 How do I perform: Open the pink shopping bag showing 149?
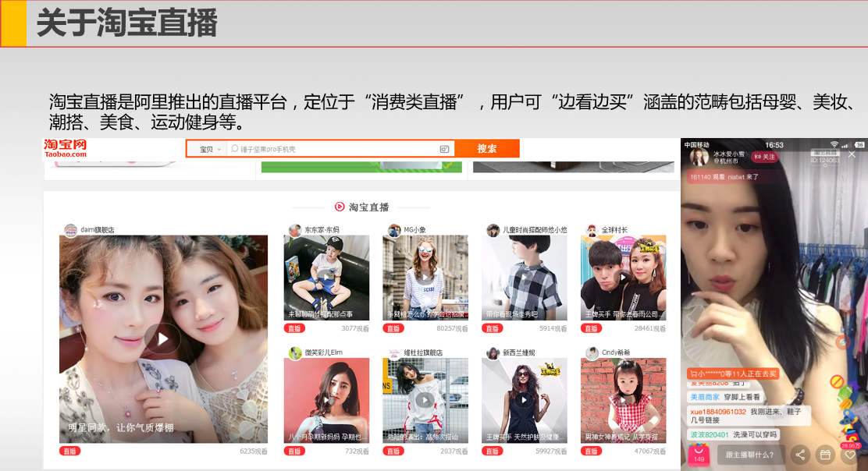click(699, 455)
